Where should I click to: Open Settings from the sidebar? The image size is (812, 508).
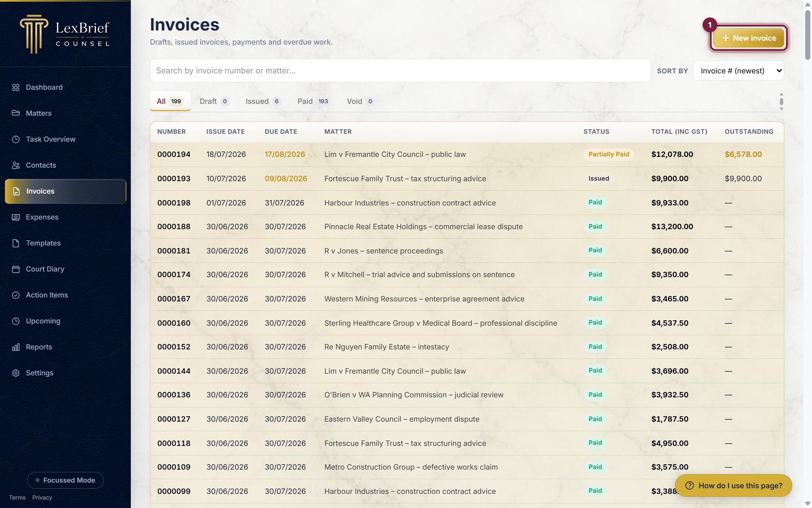tap(65, 373)
